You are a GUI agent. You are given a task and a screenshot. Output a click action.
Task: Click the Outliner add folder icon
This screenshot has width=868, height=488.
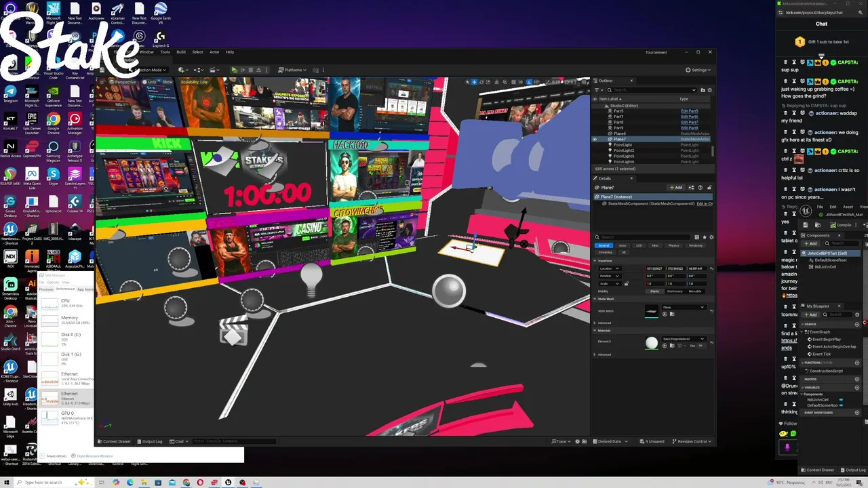pos(703,90)
